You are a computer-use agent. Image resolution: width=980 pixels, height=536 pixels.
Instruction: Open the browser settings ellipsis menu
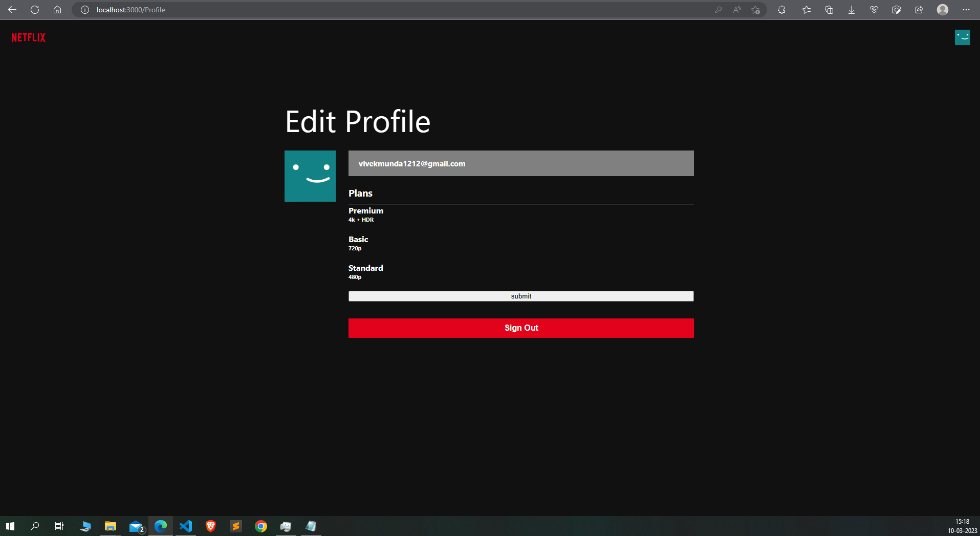[x=966, y=9]
